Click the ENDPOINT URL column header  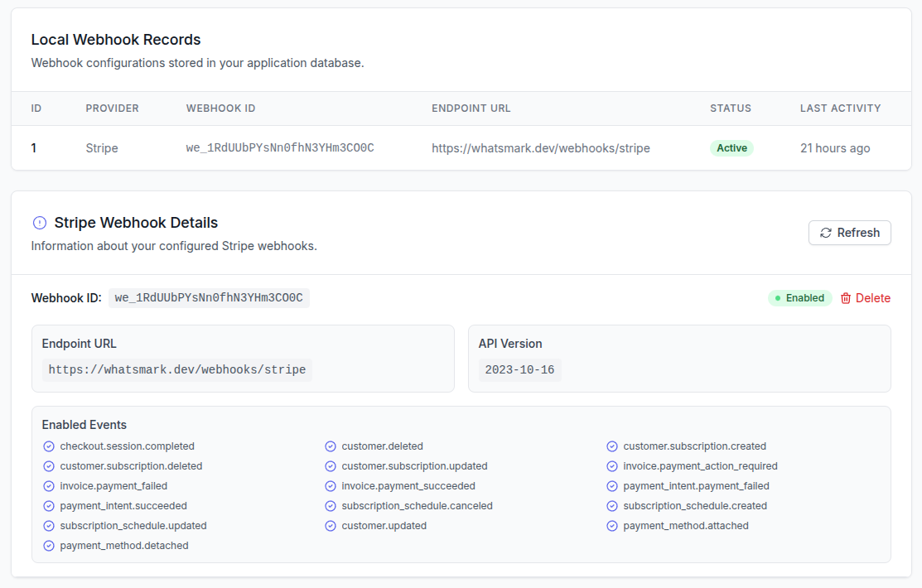pyautogui.click(x=471, y=108)
